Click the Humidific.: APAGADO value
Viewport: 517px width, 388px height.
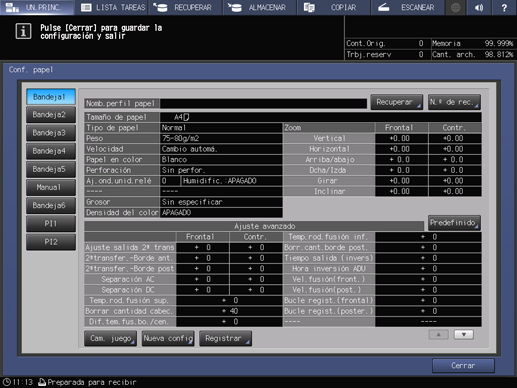click(232, 181)
